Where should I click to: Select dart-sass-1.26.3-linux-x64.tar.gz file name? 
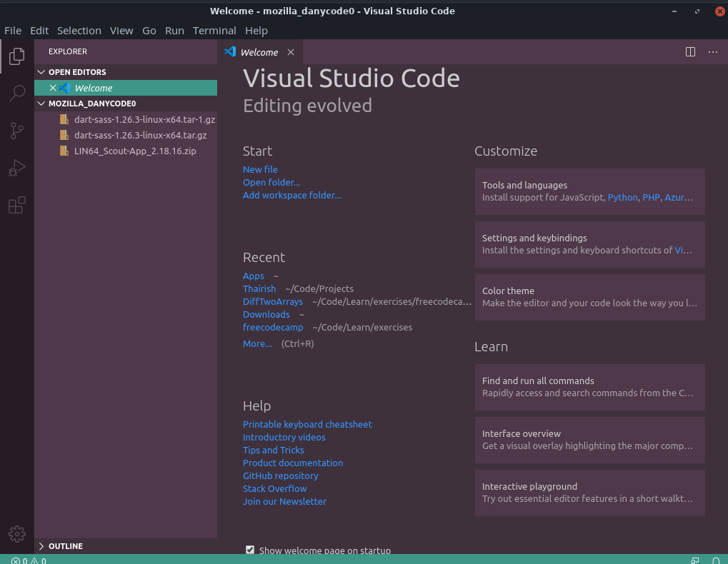pyautogui.click(x=140, y=135)
